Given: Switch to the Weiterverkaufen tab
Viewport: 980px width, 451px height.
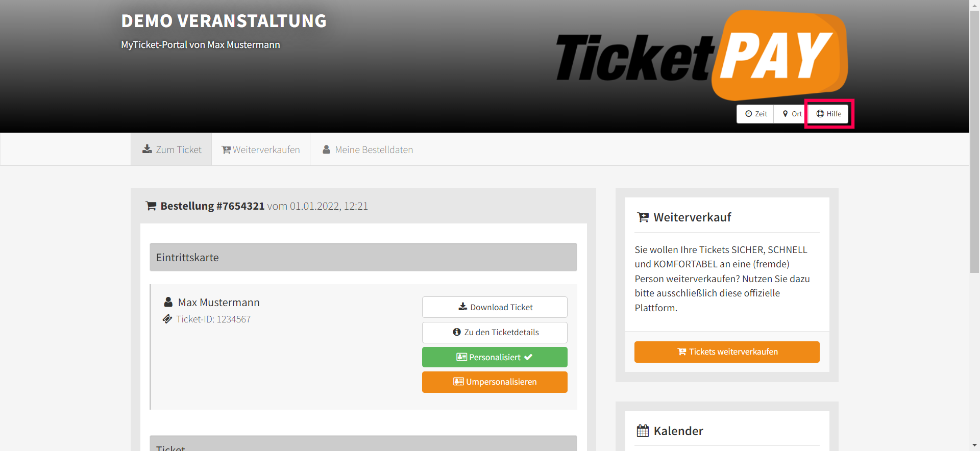Looking at the screenshot, I should tap(261, 149).
